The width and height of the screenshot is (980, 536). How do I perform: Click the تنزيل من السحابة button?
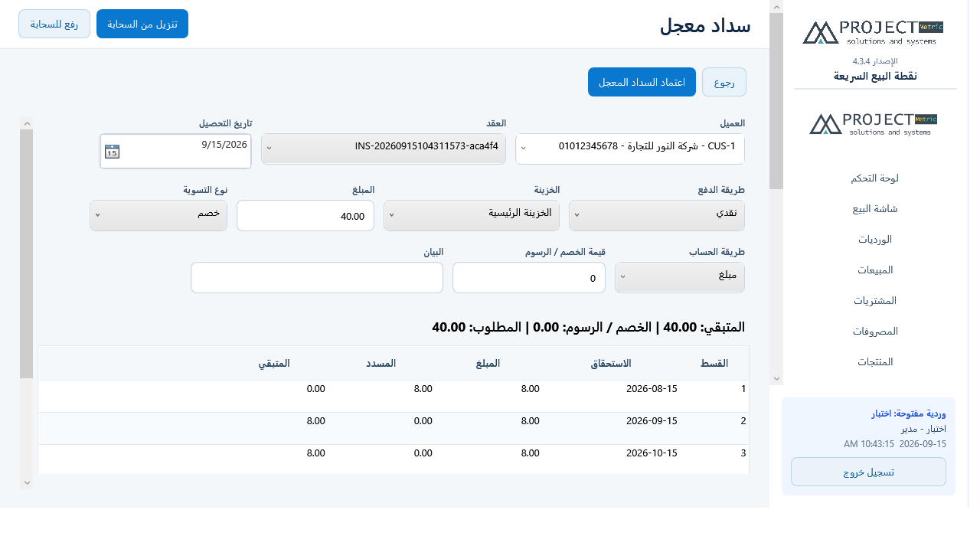pos(142,24)
